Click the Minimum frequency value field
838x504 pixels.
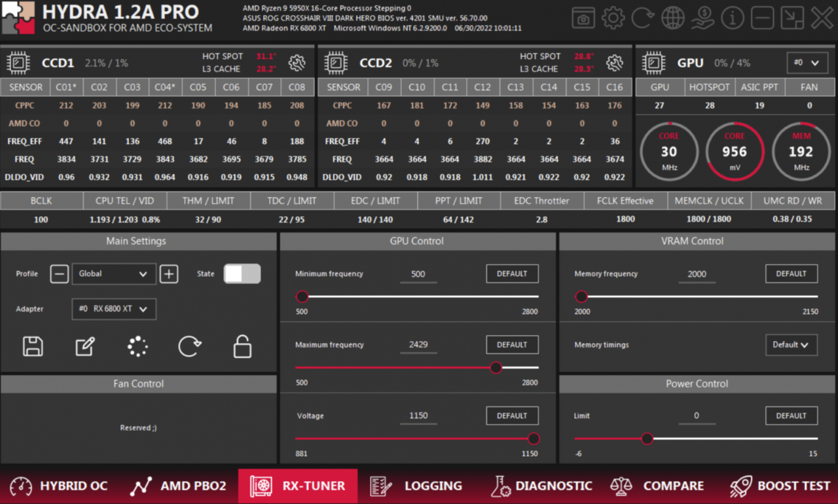coord(418,274)
